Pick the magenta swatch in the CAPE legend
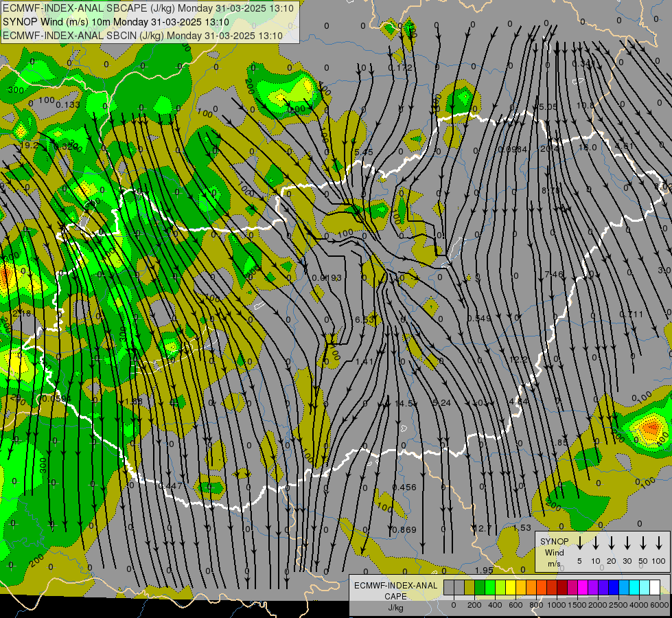672x618 pixels. [583, 587]
